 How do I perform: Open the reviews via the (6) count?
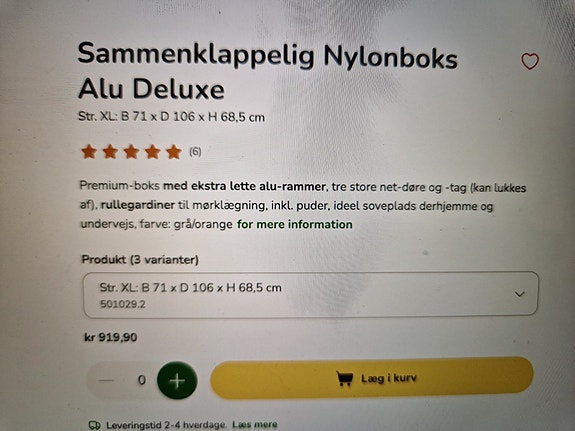coord(195,151)
